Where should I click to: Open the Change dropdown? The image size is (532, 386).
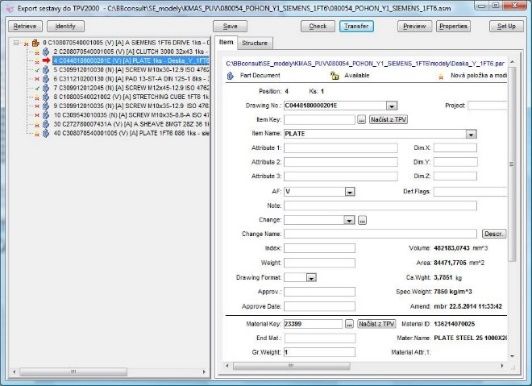click(x=349, y=220)
